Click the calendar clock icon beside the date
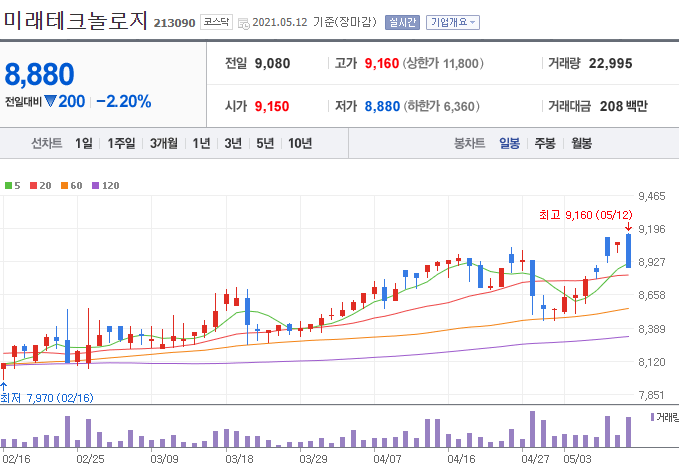This screenshot has height=472, width=679. click(x=244, y=23)
